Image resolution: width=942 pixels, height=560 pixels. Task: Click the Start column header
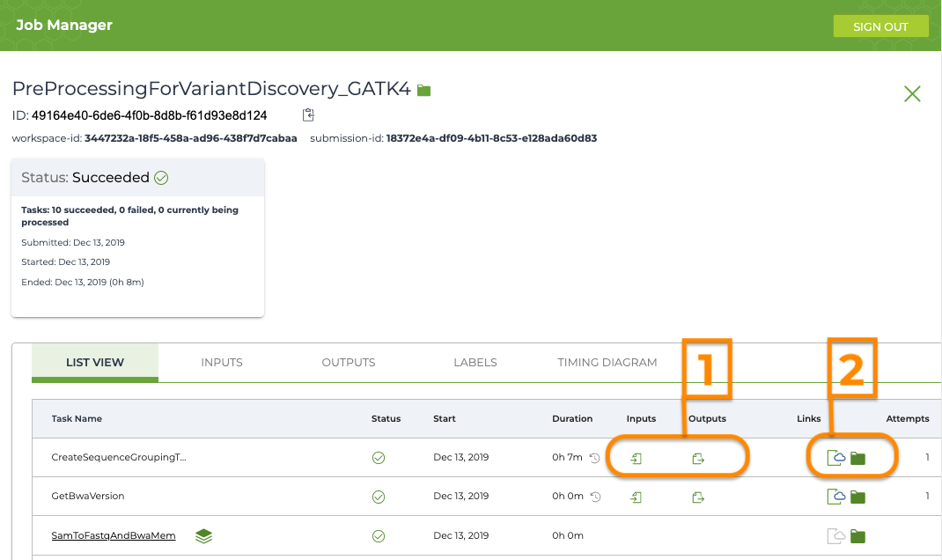(445, 418)
